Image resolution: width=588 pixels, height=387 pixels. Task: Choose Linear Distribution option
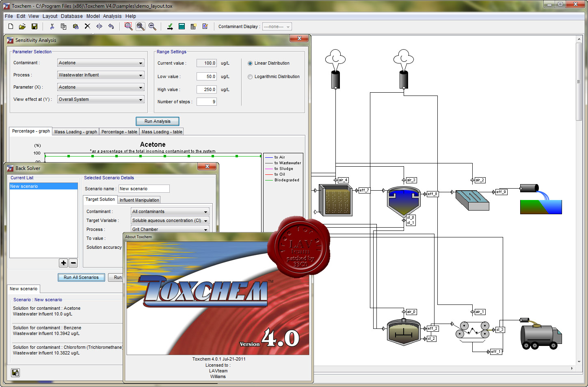[268, 63]
